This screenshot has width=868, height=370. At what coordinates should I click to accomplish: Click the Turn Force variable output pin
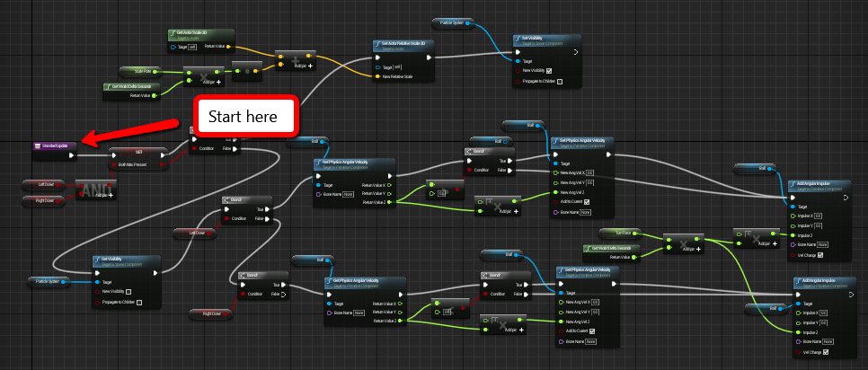point(635,232)
